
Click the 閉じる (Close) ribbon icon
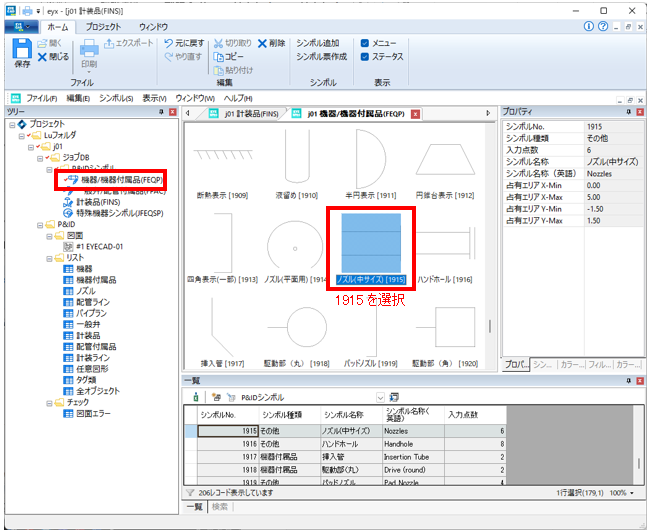(x=53, y=57)
